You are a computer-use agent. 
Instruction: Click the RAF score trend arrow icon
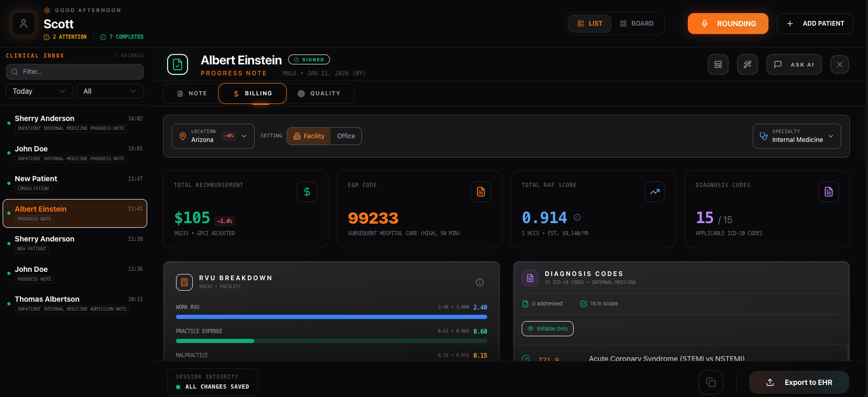654,192
